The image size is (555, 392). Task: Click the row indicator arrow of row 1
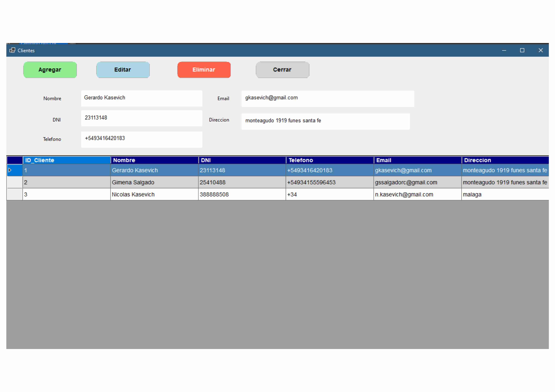(x=10, y=170)
